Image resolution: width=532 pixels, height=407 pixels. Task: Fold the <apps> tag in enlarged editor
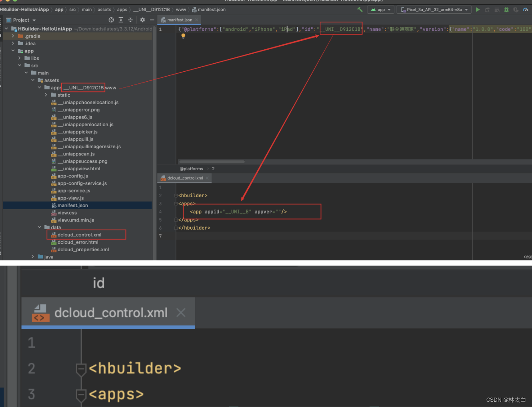(x=81, y=395)
